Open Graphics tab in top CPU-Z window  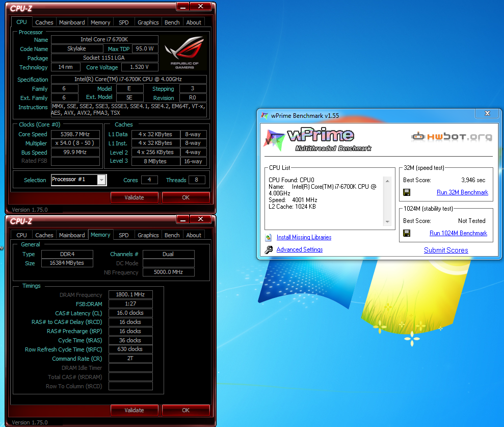point(148,22)
